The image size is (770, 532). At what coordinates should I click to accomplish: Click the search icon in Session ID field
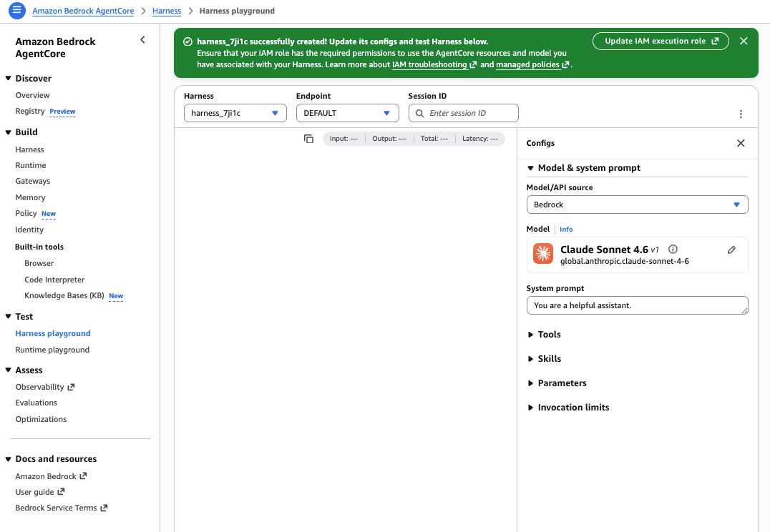pos(419,114)
